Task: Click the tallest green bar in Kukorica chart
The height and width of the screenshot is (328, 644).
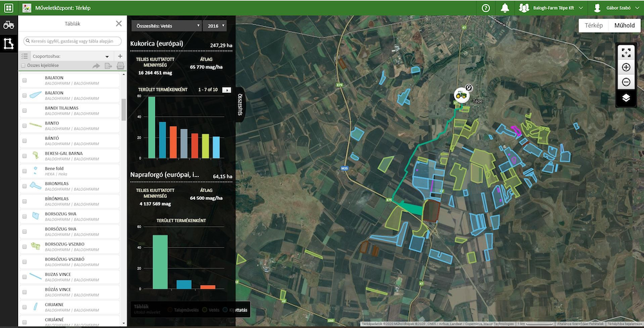Action: pyautogui.click(x=151, y=128)
